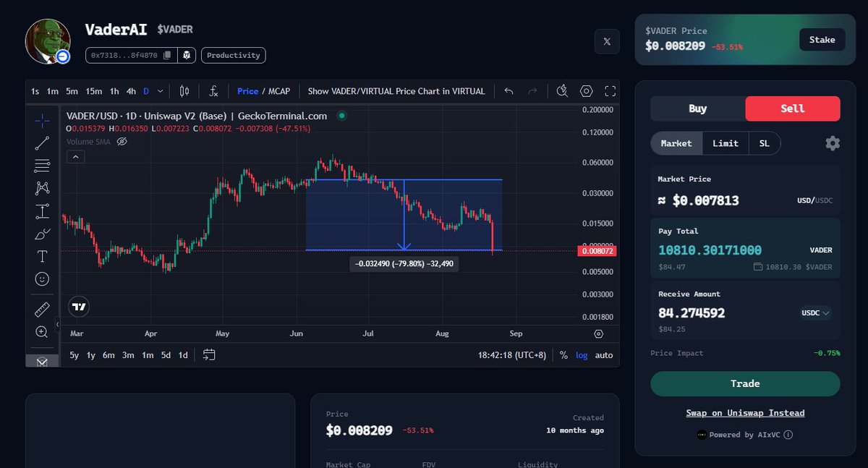Undo the last chart action

click(x=509, y=91)
